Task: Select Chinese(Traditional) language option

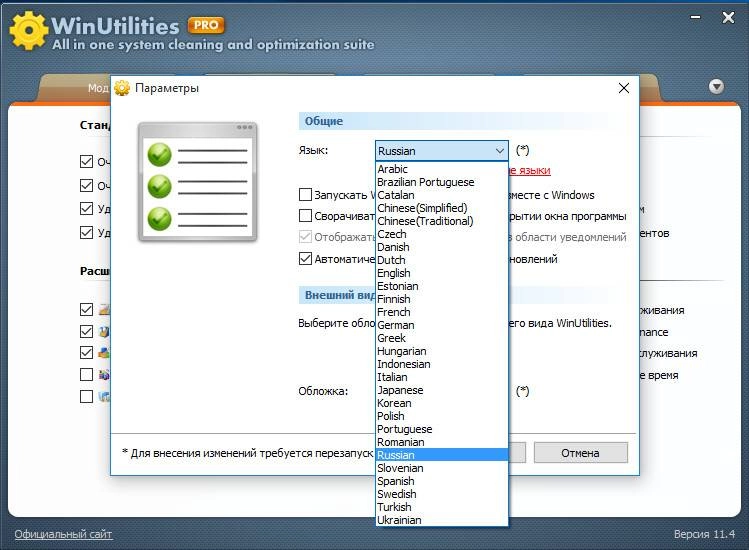Action: pos(441,221)
